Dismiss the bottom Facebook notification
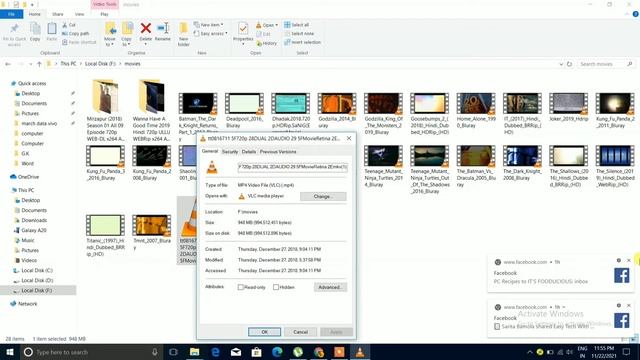 coord(629,305)
